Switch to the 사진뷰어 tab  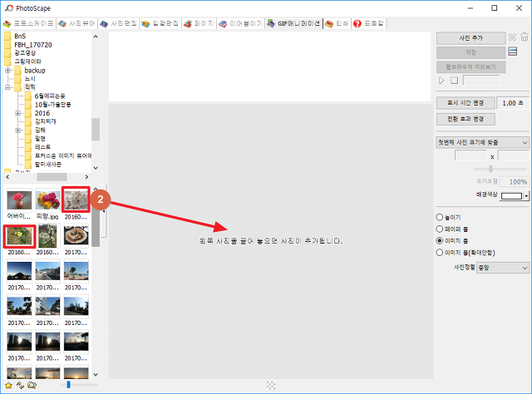coord(76,23)
